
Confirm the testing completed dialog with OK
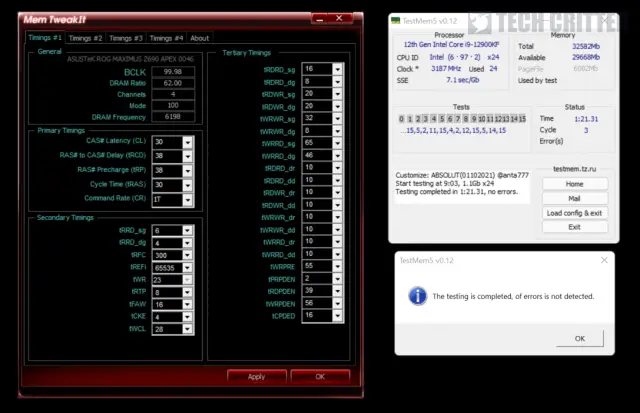coord(580,338)
